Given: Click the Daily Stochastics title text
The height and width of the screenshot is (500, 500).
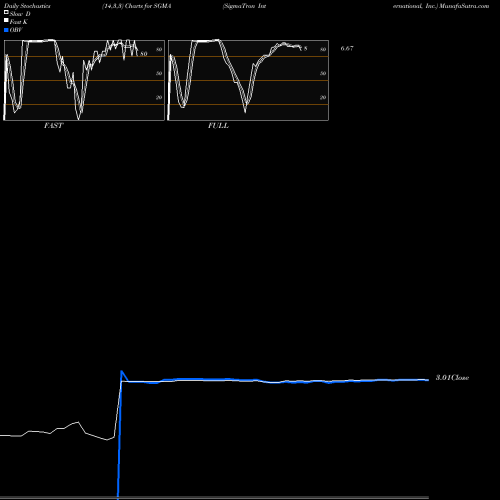Looking at the screenshot, I should pyautogui.click(x=27, y=6).
